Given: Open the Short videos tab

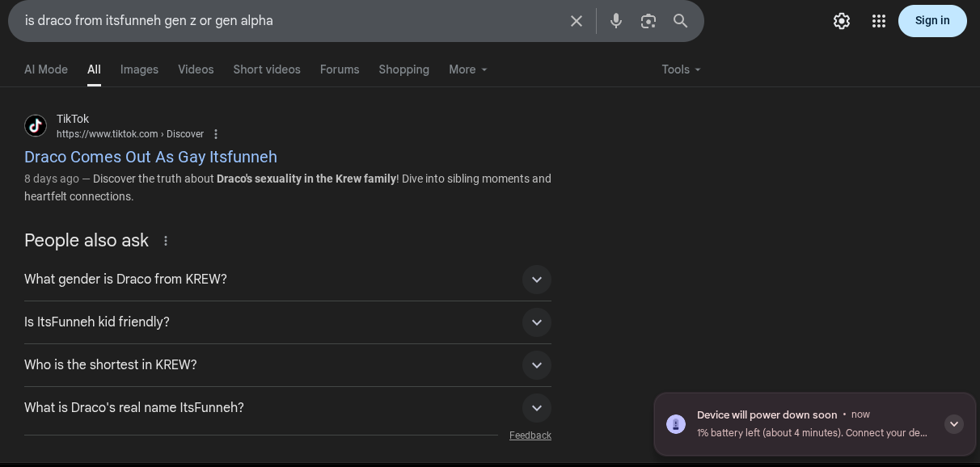Looking at the screenshot, I should click(267, 69).
